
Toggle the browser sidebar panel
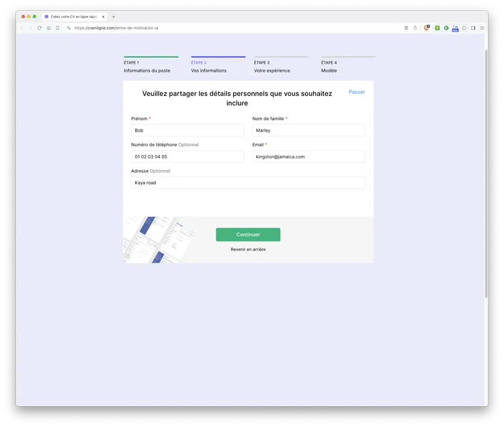coord(473,28)
